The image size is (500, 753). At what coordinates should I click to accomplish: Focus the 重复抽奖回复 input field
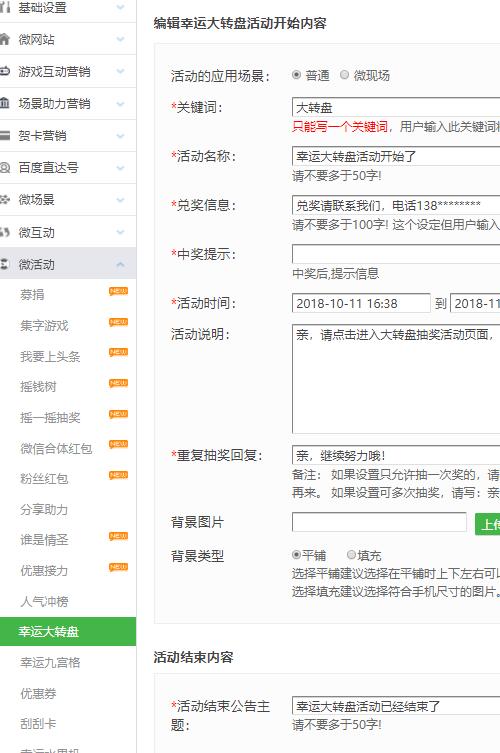coord(396,455)
